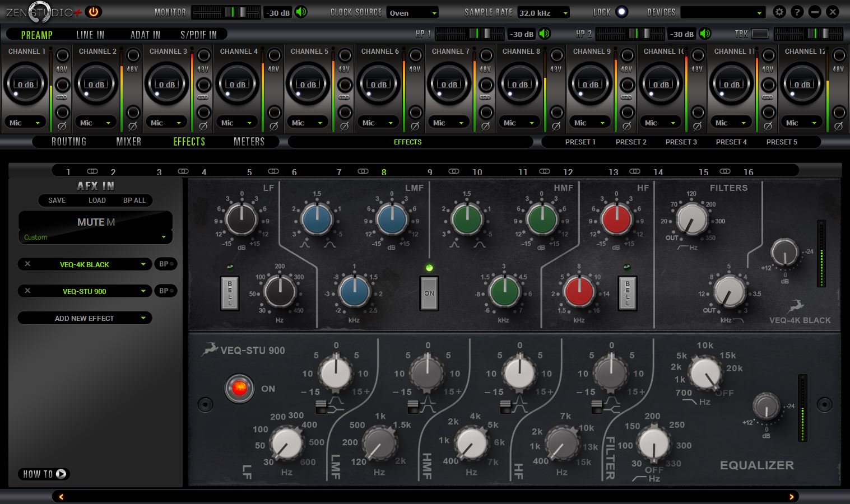
Task: Select PRESET 1
Action: point(580,142)
